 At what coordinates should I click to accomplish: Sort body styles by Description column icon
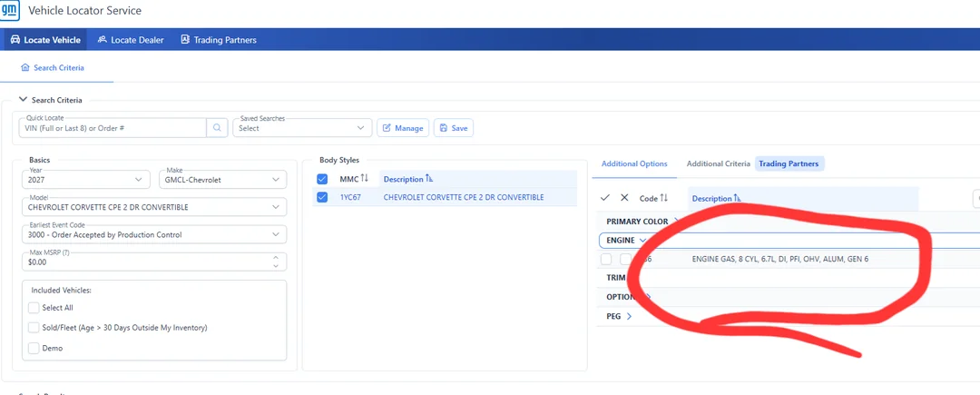point(429,179)
